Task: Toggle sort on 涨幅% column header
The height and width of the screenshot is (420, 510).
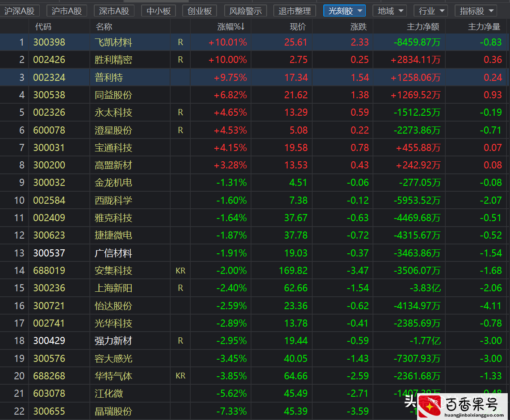Action: point(231,26)
